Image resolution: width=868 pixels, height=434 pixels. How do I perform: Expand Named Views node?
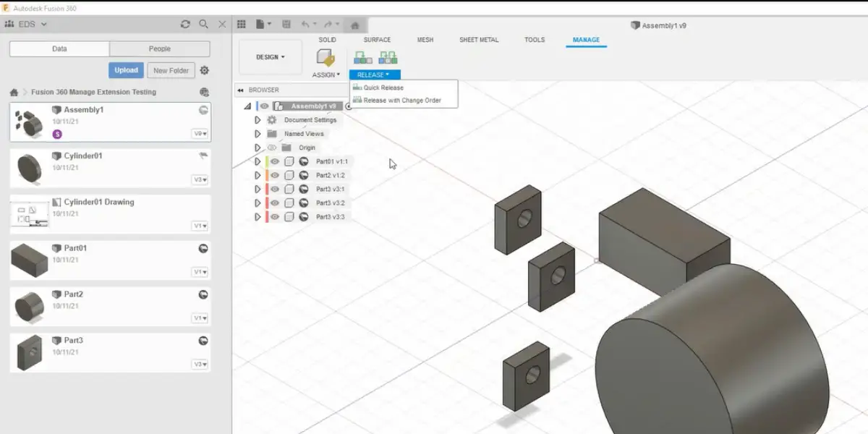(x=258, y=134)
